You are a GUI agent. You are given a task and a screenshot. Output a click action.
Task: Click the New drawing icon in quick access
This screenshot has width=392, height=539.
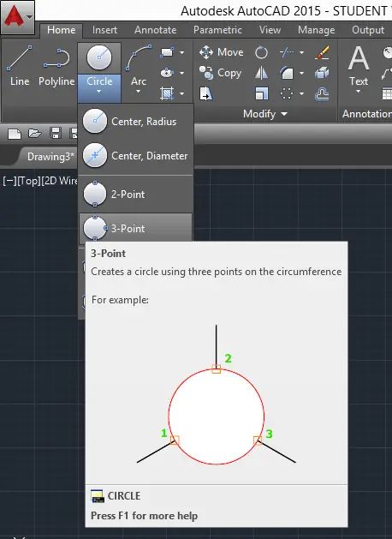pyautogui.click(x=15, y=134)
